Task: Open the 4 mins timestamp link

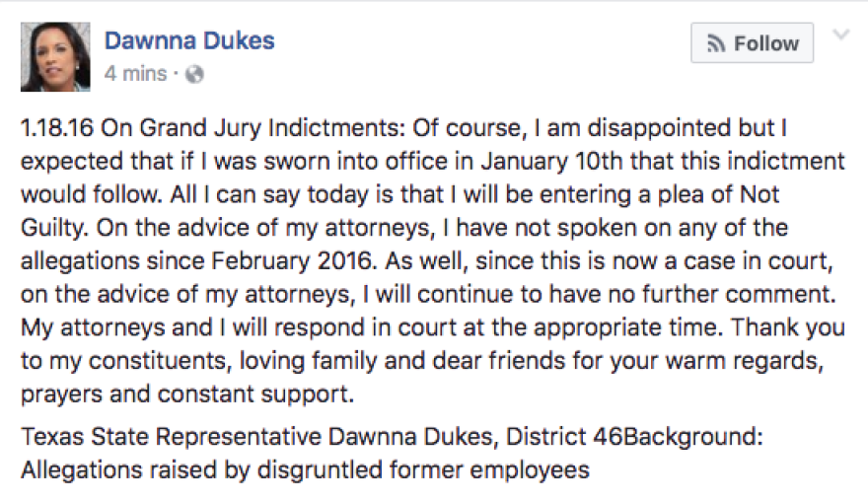Action: (x=136, y=74)
